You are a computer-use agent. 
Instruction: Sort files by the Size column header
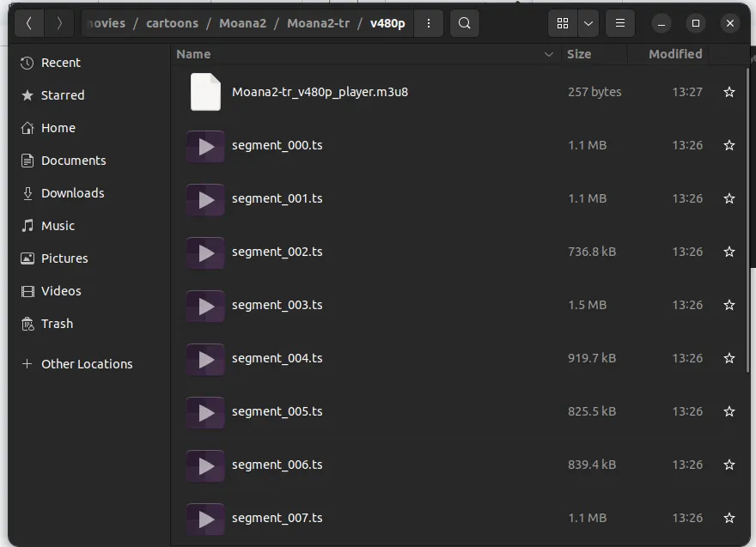click(594, 54)
